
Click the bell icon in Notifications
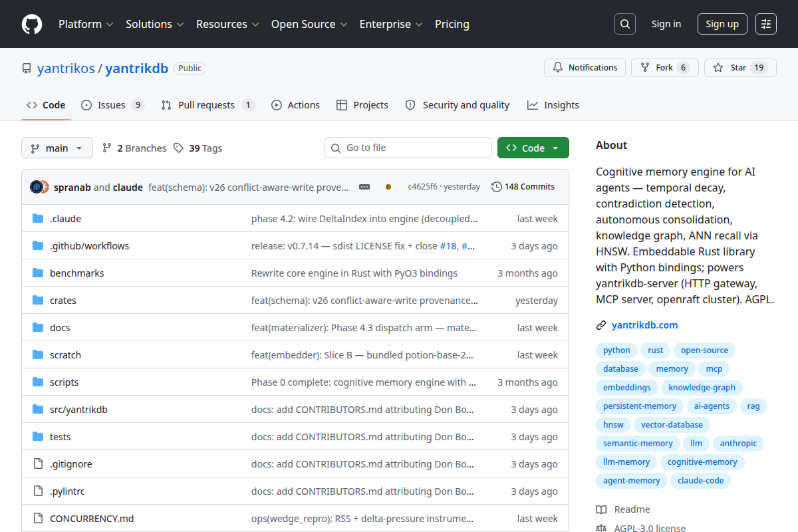(x=557, y=68)
